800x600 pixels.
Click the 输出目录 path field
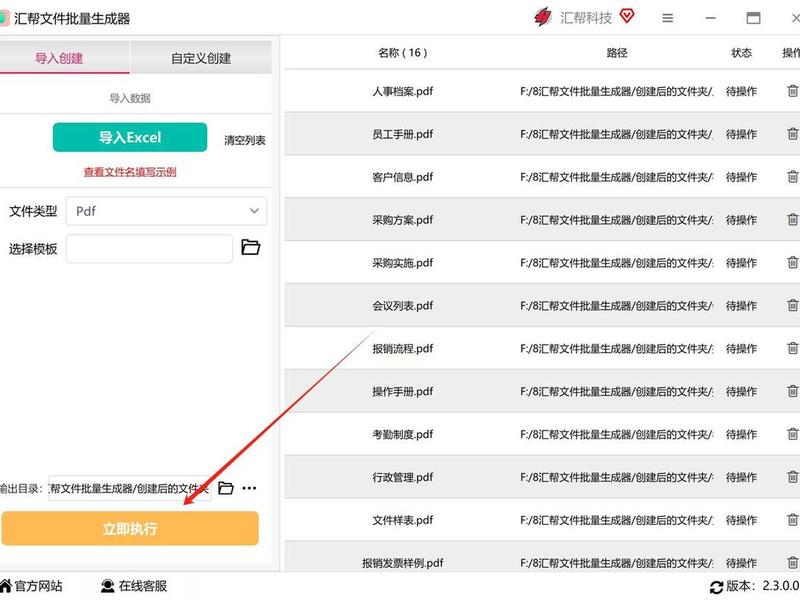130,488
